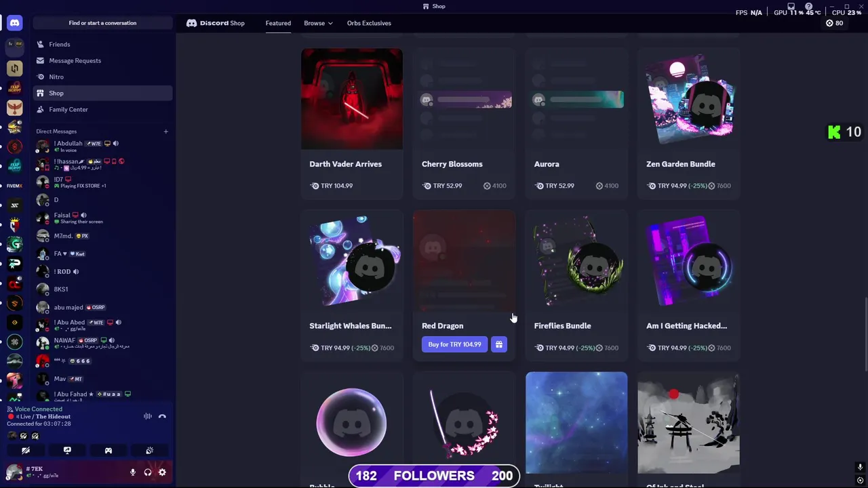The height and width of the screenshot is (488, 868).
Task: Open Cherry Blossoms nameplate card
Action: [x=465, y=123]
